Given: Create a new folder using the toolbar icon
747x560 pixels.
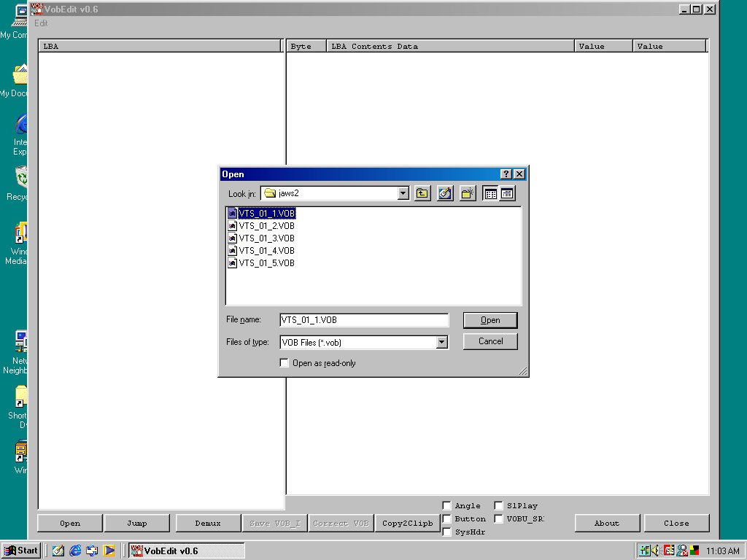Looking at the screenshot, I should click(x=468, y=193).
